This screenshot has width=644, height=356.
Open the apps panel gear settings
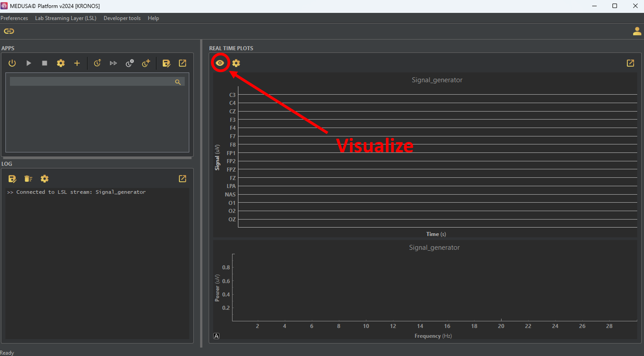click(x=61, y=63)
